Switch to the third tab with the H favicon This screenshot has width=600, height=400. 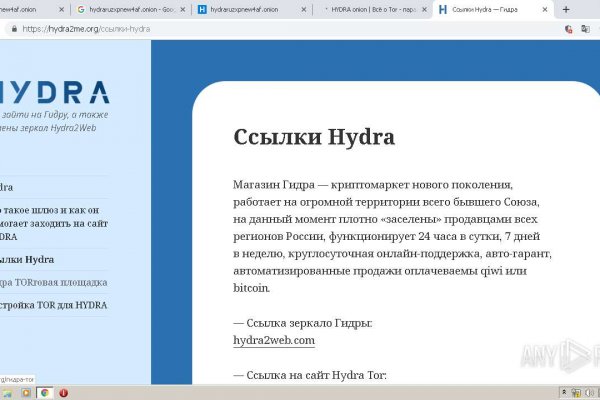pyautogui.click(x=245, y=10)
